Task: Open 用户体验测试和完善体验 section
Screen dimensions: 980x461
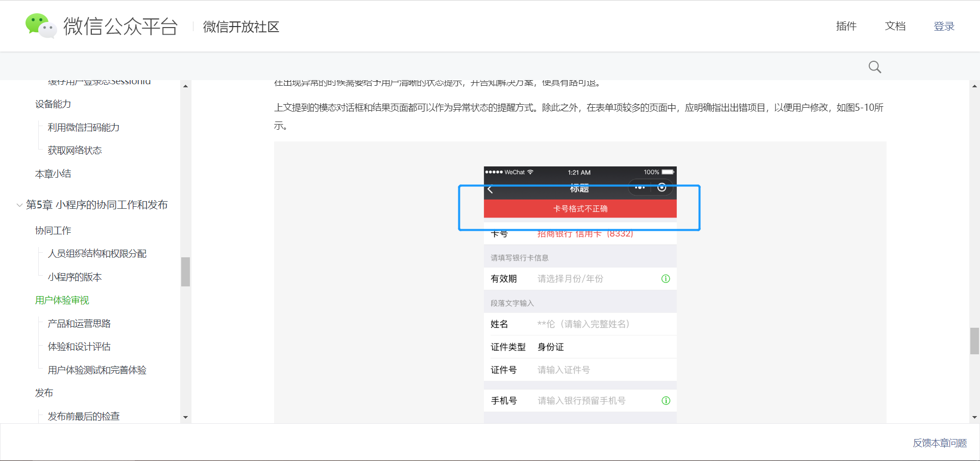Action: pyautogui.click(x=97, y=370)
